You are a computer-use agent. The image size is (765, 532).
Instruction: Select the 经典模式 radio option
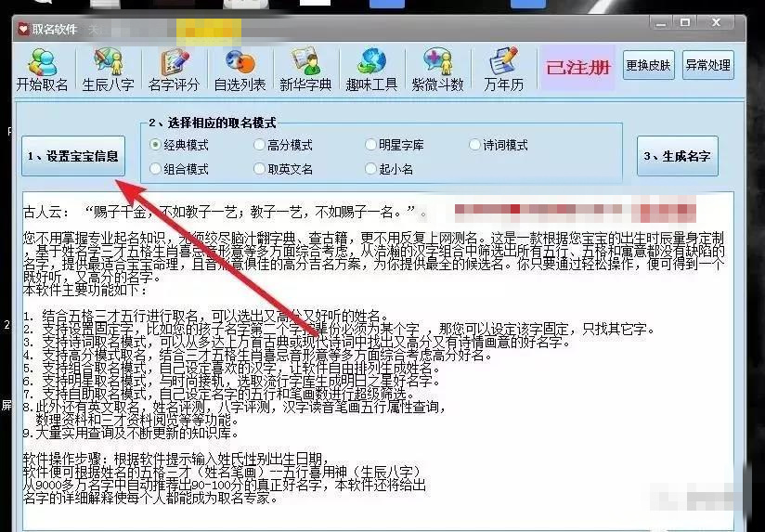pos(179,145)
